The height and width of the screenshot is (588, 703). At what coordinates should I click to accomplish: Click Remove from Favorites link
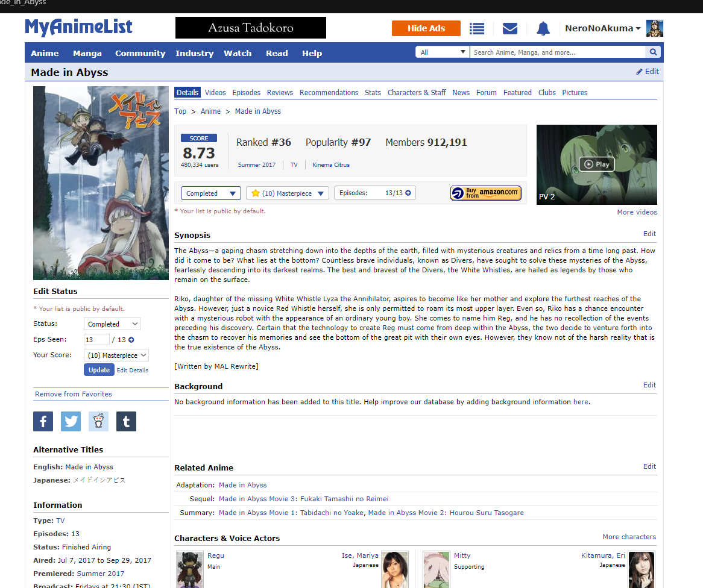click(x=74, y=394)
